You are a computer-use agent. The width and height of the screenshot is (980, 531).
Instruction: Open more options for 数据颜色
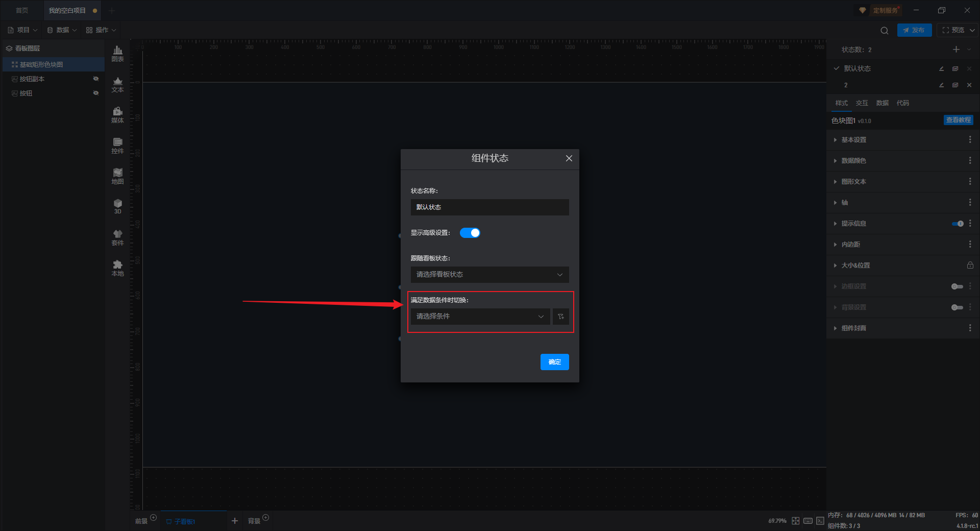click(x=970, y=161)
